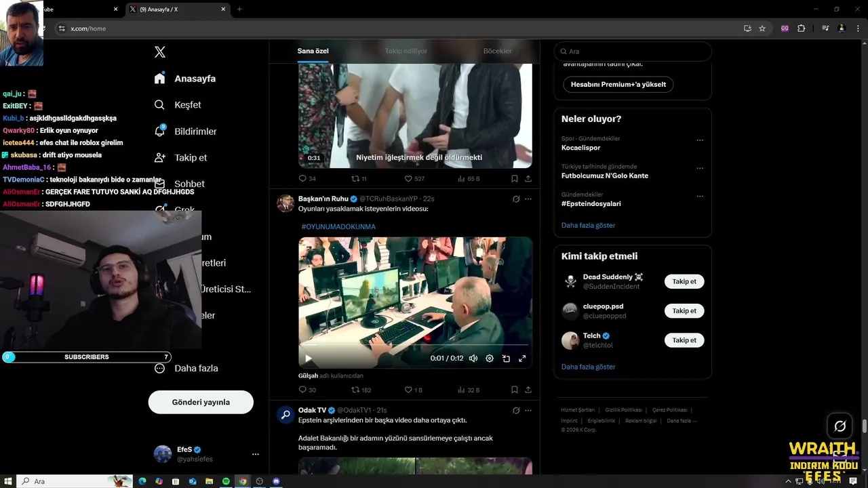This screenshot has width=868, height=488.
Task: Like the post with 1 B likes
Action: pyautogui.click(x=414, y=390)
